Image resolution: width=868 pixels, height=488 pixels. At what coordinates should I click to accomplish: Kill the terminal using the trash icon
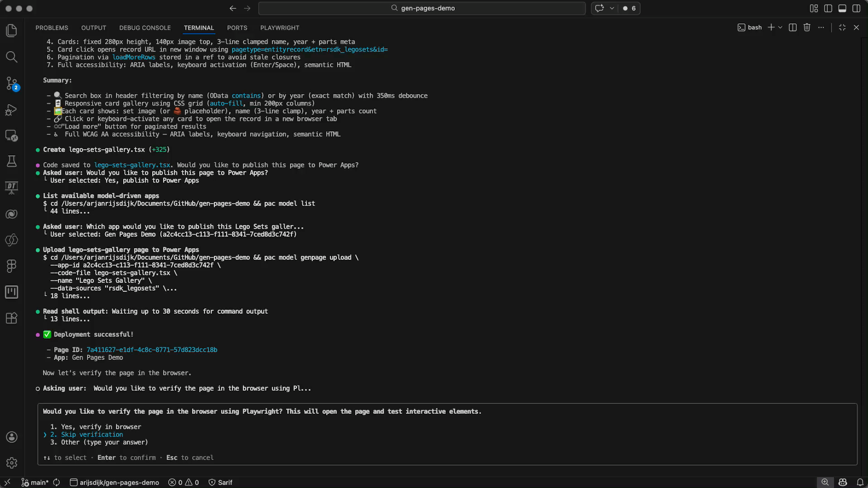[807, 28]
